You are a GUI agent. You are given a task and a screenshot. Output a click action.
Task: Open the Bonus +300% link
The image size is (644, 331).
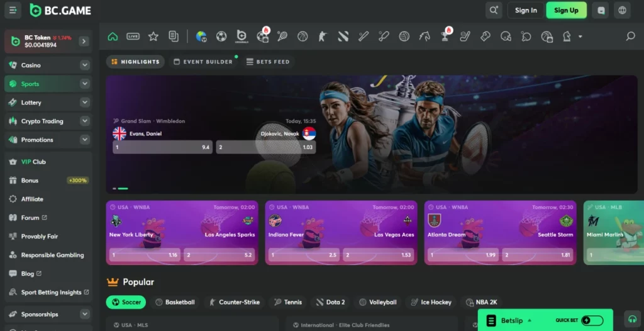pyautogui.click(x=48, y=180)
